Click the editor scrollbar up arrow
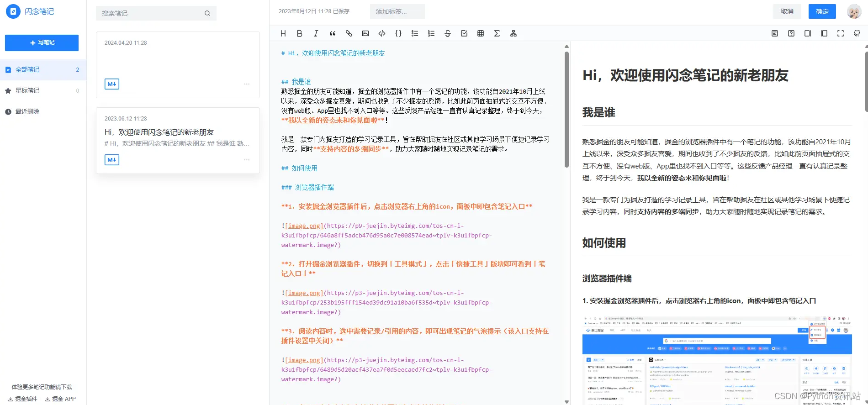 [567, 46]
